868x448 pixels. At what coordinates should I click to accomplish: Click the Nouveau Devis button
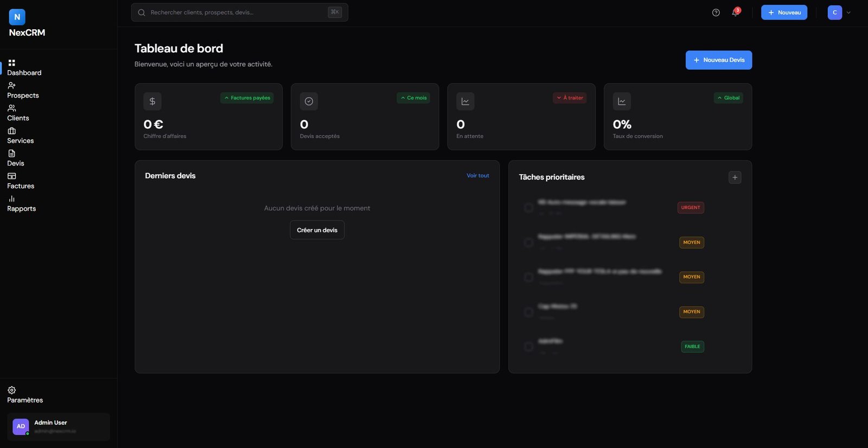pos(718,60)
